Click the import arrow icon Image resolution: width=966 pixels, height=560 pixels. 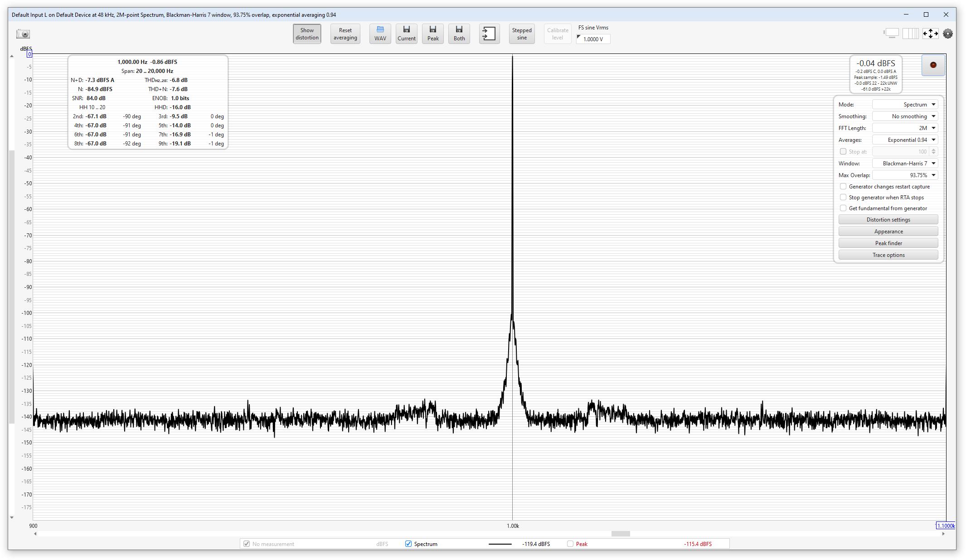[489, 34]
